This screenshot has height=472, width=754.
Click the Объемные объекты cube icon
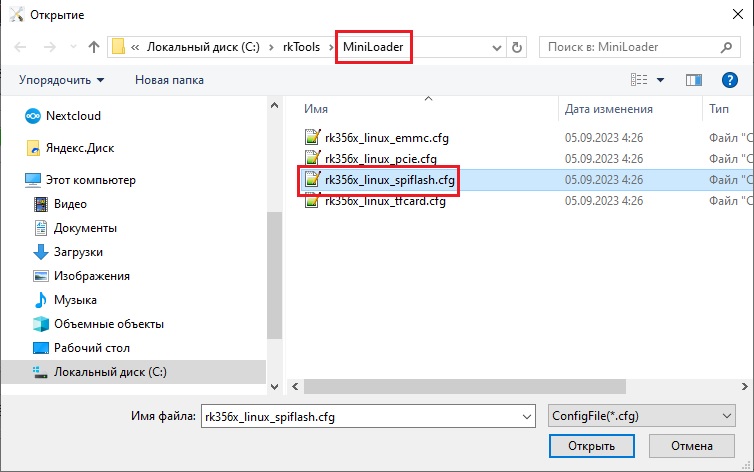tap(41, 324)
